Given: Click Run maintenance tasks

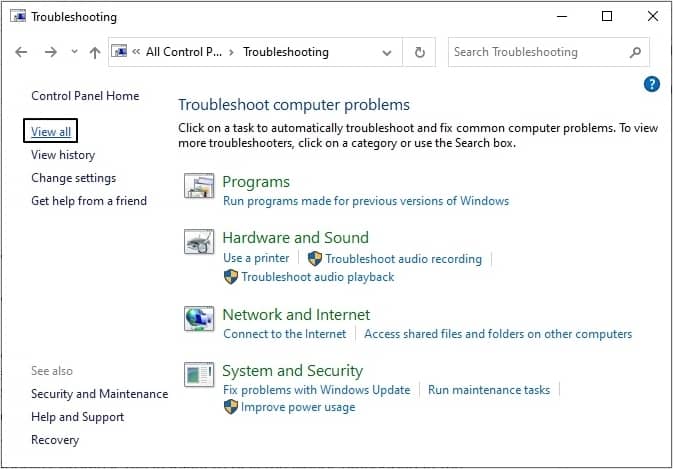Looking at the screenshot, I should 489,390.
